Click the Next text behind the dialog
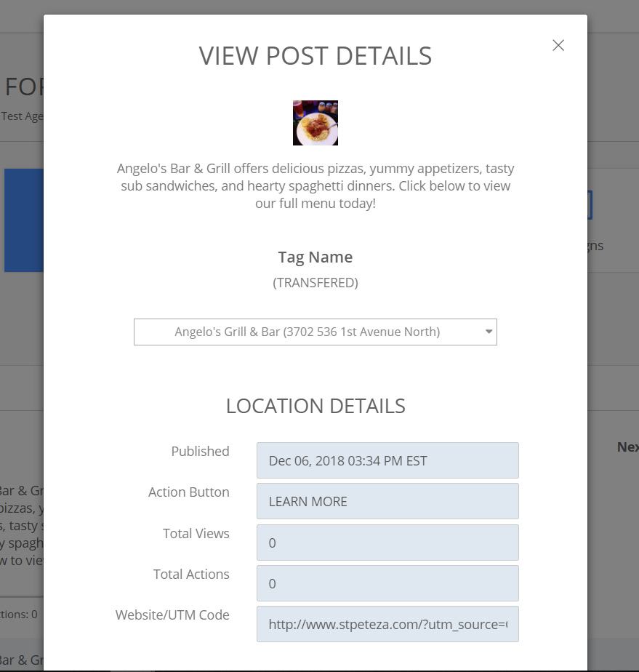 627,447
